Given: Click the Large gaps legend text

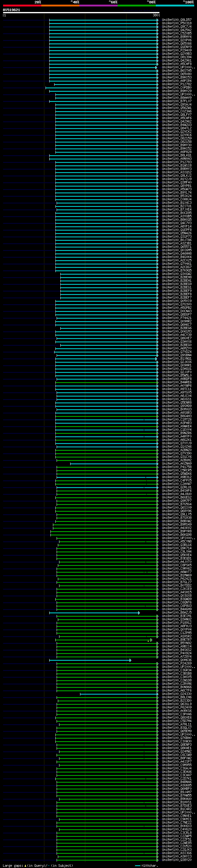Looking at the screenshot, I should point(38,866).
